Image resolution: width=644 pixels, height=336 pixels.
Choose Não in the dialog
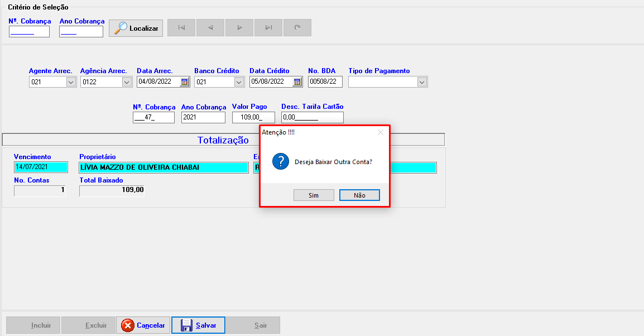tap(359, 195)
